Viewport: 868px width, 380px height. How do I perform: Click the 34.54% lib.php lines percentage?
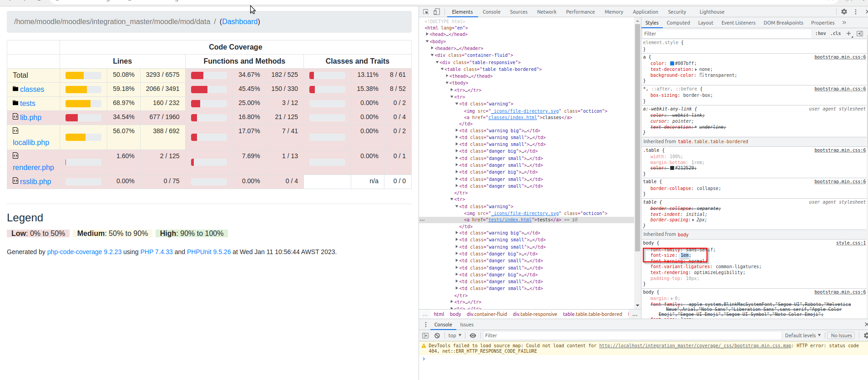pos(124,117)
